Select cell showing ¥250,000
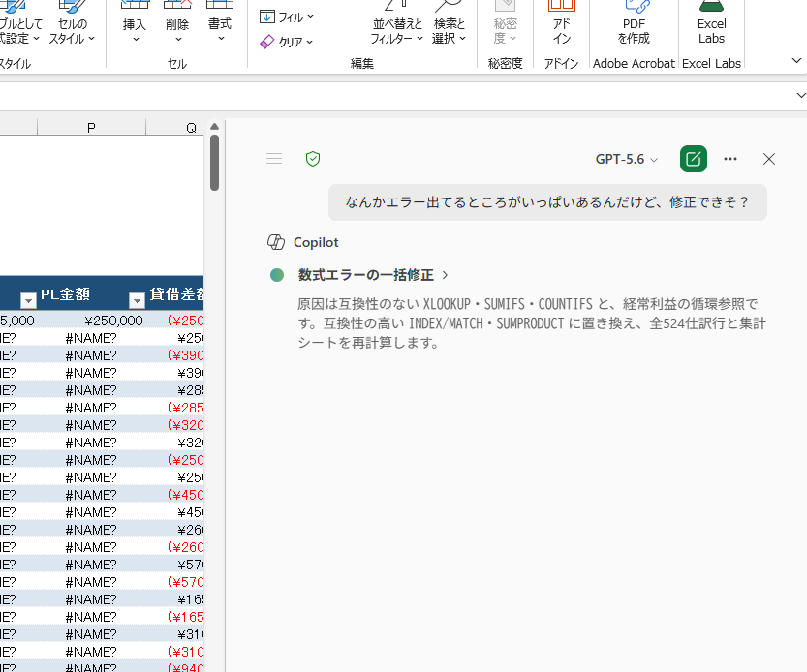This screenshot has width=807, height=672. pyautogui.click(x=92, y=321)
